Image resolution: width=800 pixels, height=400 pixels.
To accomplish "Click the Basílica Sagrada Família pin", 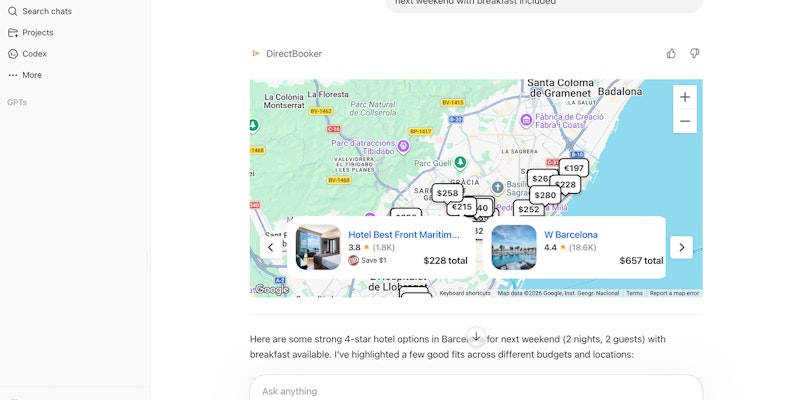I will coord(497,187).
